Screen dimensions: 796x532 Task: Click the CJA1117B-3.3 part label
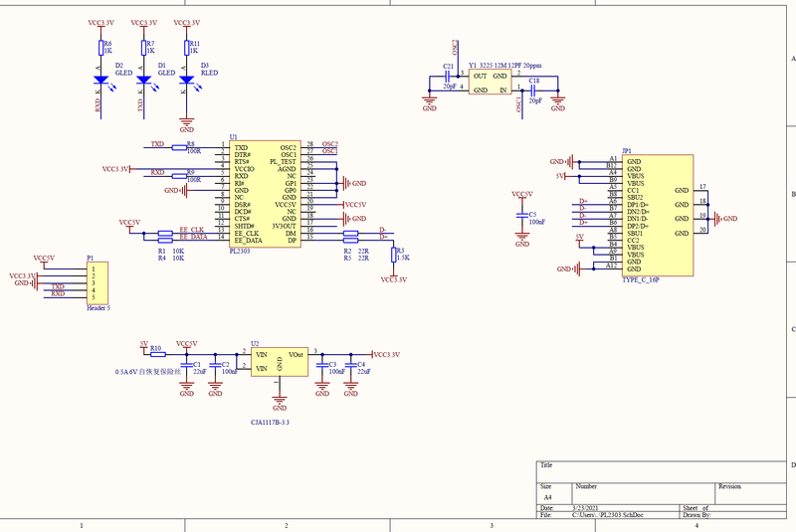[270, 422]
